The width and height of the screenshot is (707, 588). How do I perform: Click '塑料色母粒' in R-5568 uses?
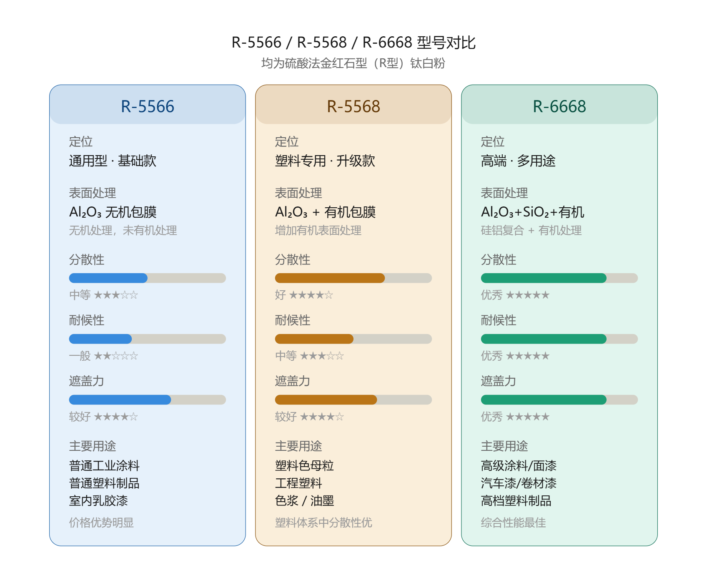(x=304, y=466)
